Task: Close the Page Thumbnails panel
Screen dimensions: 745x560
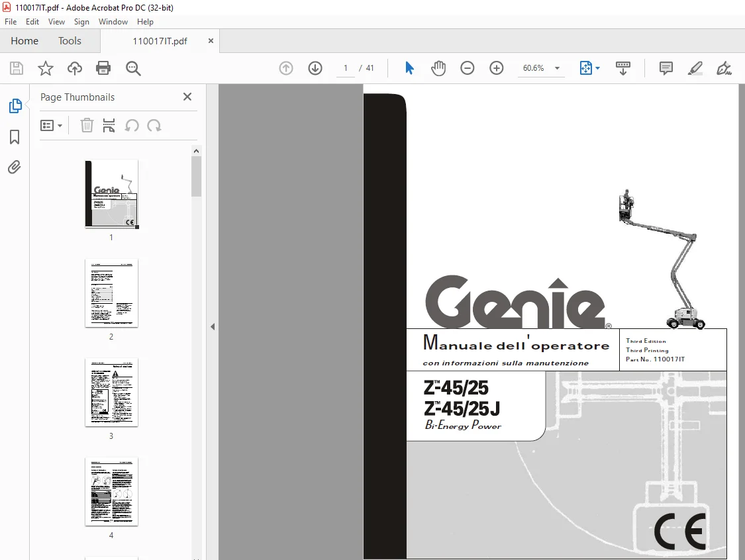Action: pyautogui.click(x=187, y=97)
